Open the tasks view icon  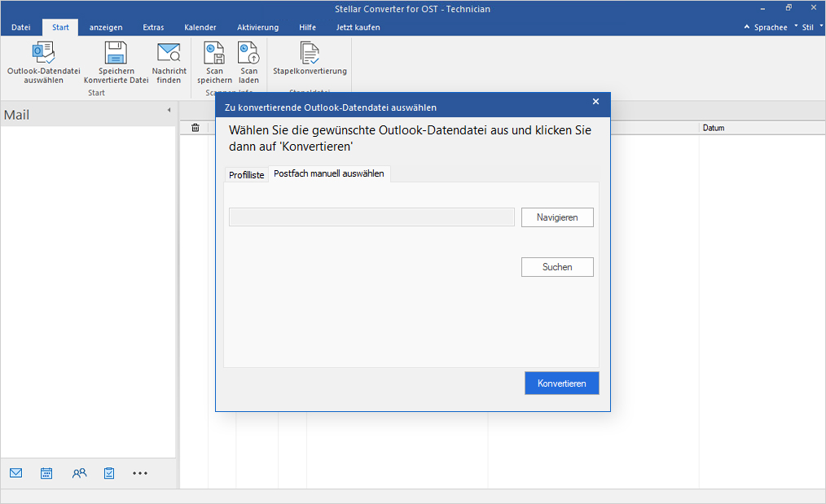point(109,473)
